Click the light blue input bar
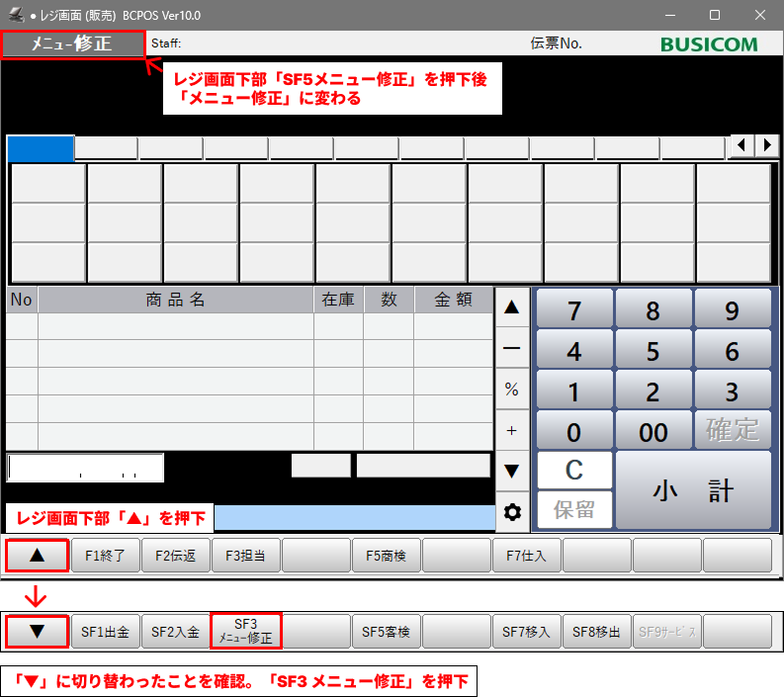784x697 pixels. click(354, 517)
